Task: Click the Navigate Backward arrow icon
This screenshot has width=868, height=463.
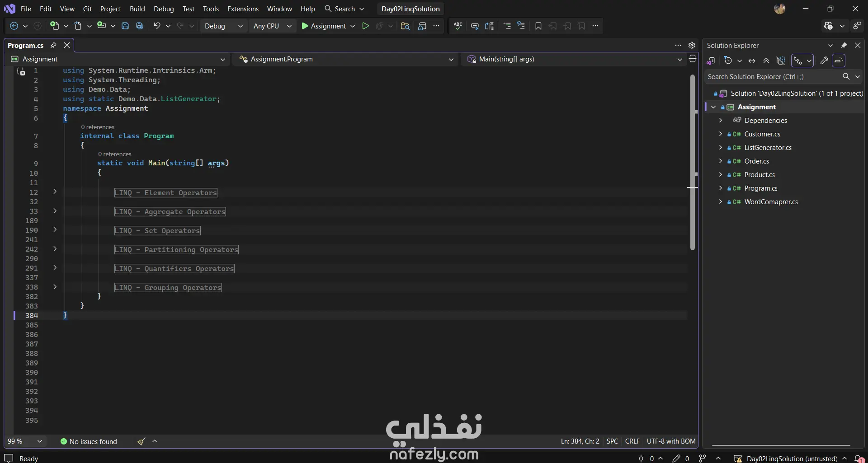Action: pyautogui.click(x=14, y=26)
